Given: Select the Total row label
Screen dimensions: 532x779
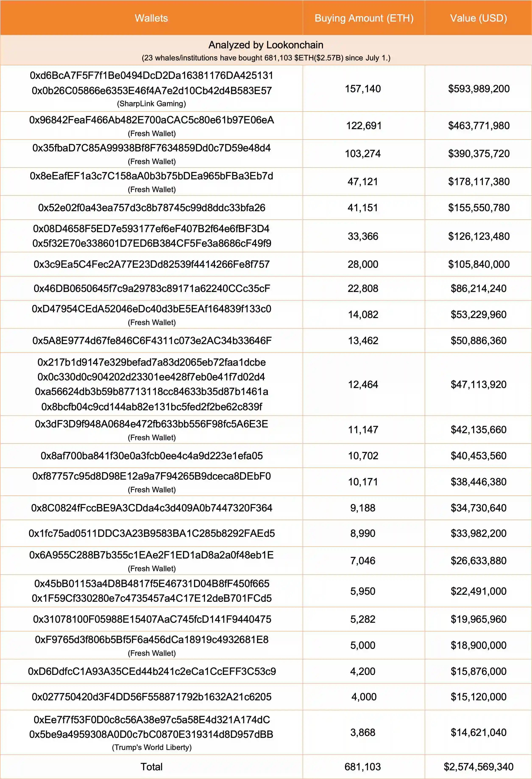Looking at the screenshot, I should pyautogui.click(x=151, y=767).
